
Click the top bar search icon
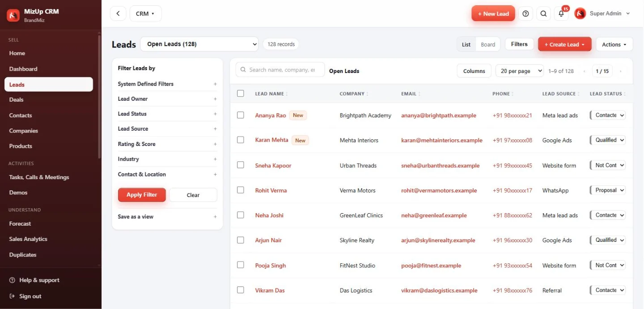coord(543,13)
